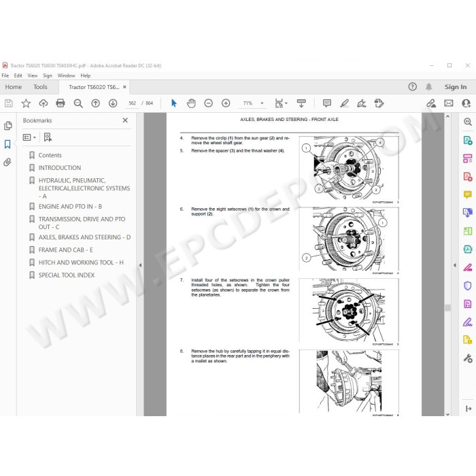The height and width of the screenshot is (476, 476).
Task: Collapse the left navigation pane arrow
Action: pos(140,265)
